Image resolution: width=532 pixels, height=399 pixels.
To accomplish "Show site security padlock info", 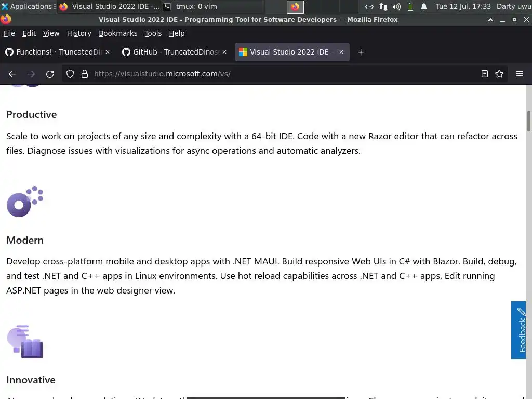I will (85, 74).
